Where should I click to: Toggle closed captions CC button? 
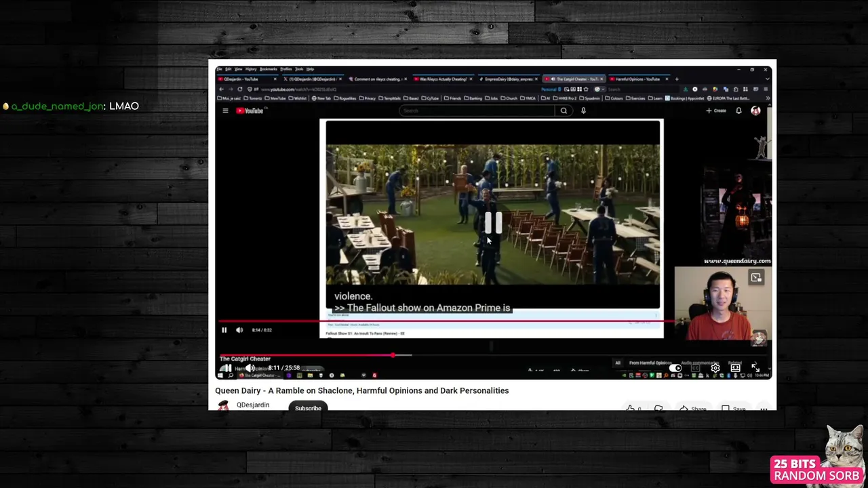696,368
